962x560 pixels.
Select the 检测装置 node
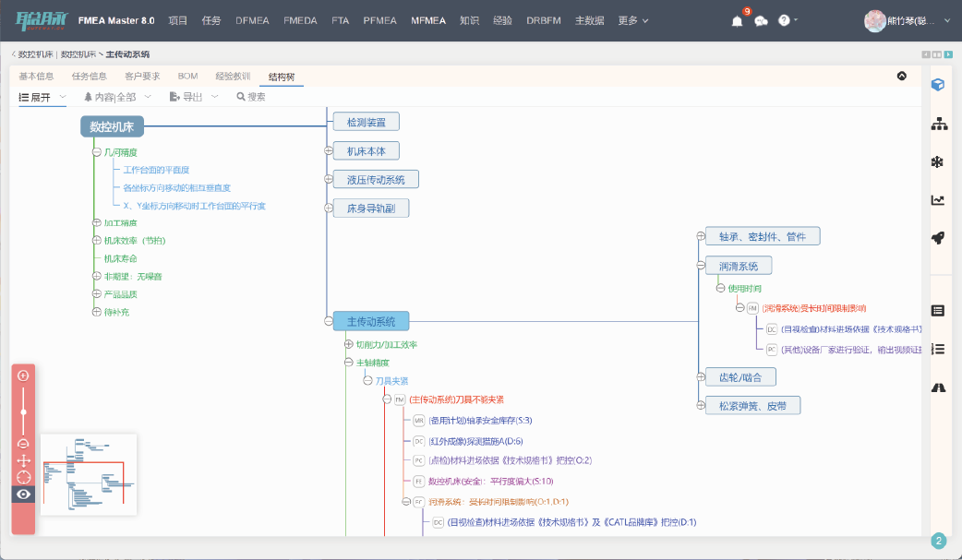[366, 122]
